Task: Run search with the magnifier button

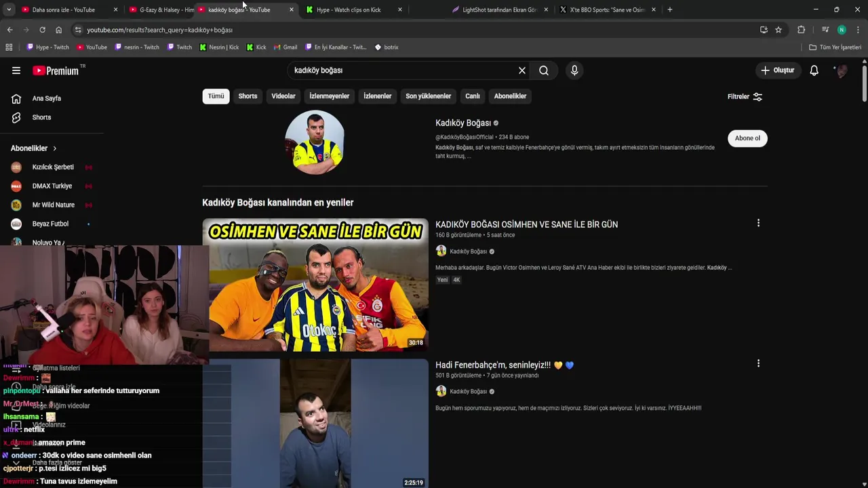Action: coord(544,70)
